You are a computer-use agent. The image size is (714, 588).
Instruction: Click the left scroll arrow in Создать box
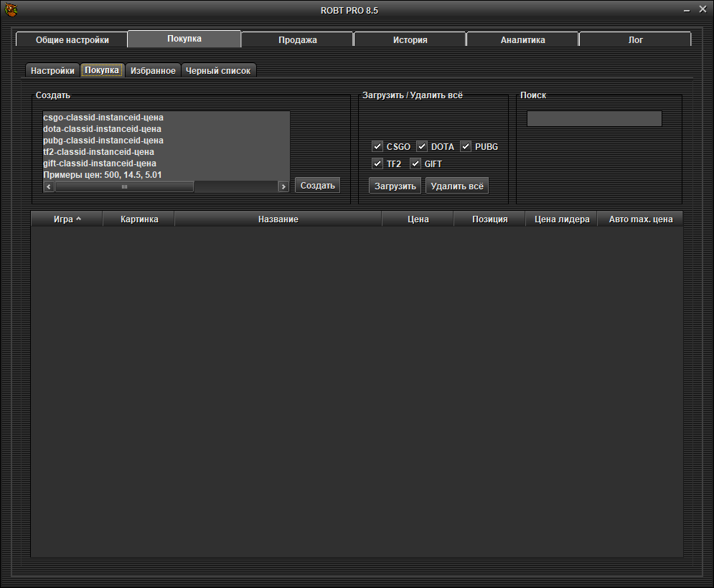(x=49, y=186)
